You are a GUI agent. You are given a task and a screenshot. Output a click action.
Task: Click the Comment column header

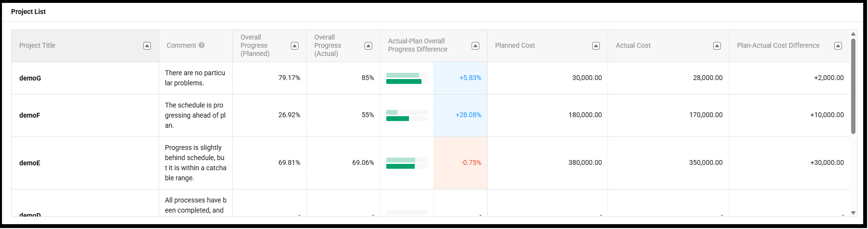coord(181,45)
